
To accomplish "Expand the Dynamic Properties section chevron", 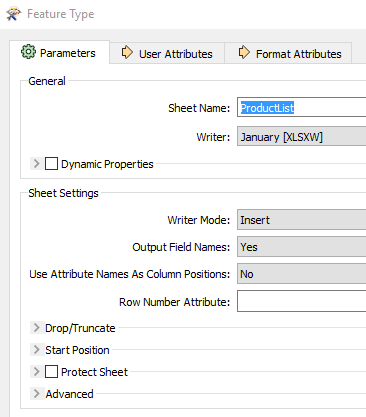I will (x=36, y=164).
